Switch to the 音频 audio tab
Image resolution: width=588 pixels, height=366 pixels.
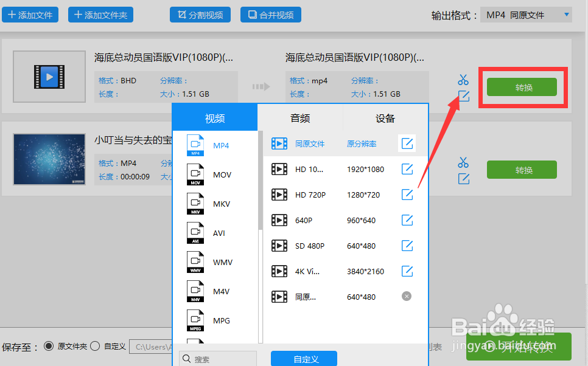299,118
